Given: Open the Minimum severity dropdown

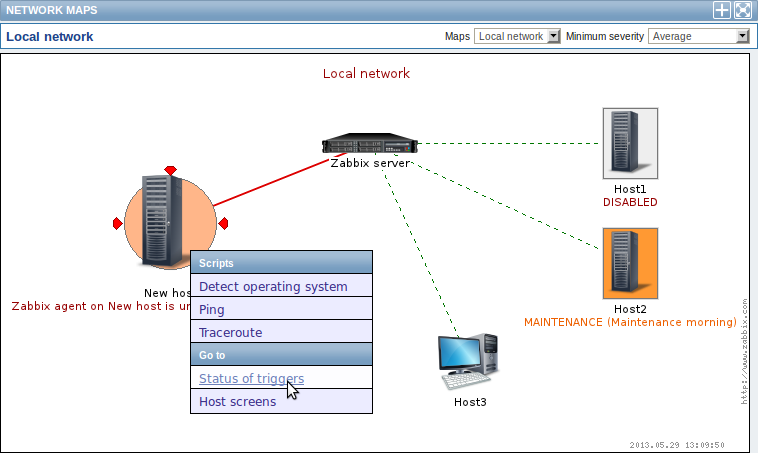Looking at the screenshot, I should pyautogui.click(x=699, y=36).
